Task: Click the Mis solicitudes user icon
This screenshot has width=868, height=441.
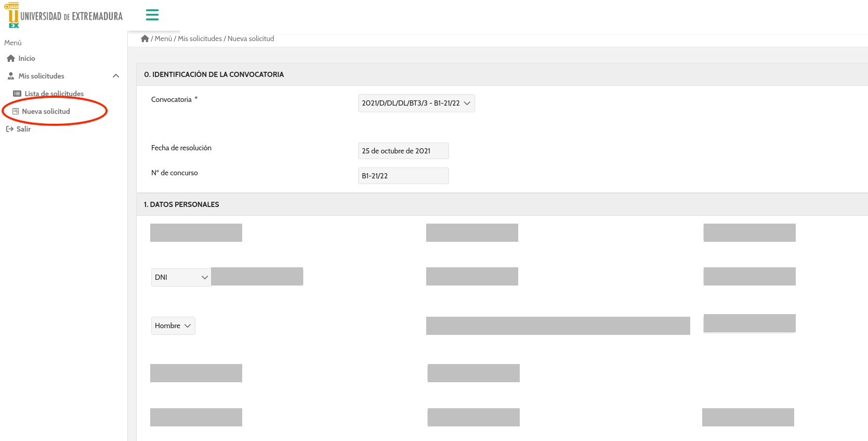Action: pos(11,76)
